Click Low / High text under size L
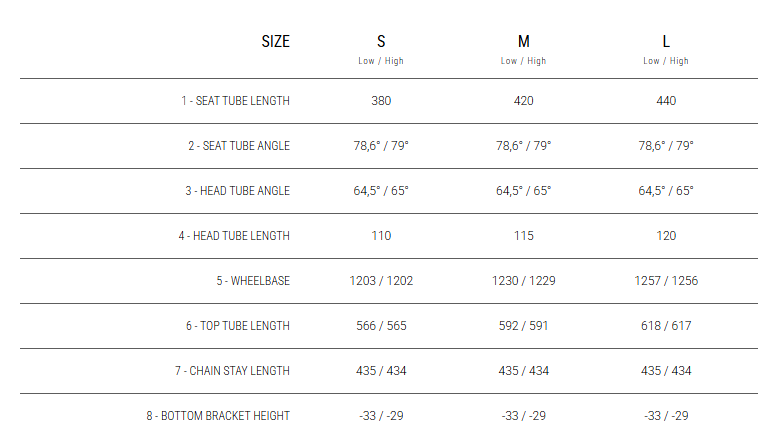 666,61
